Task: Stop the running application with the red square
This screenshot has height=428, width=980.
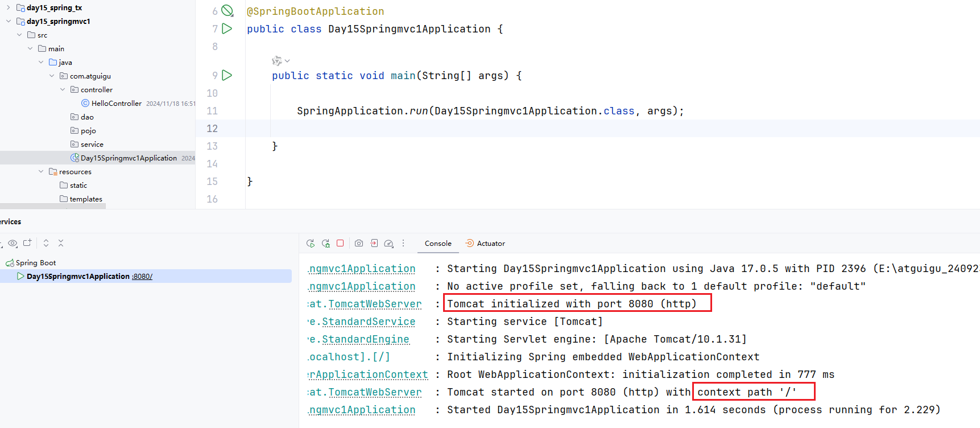Action: 340,243
